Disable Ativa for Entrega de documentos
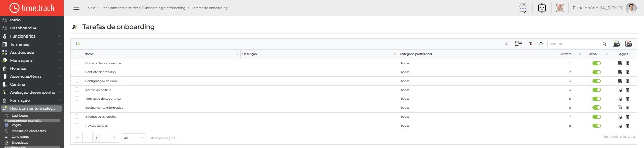Screen dimensions: 644x148 [x=596, y=63]
